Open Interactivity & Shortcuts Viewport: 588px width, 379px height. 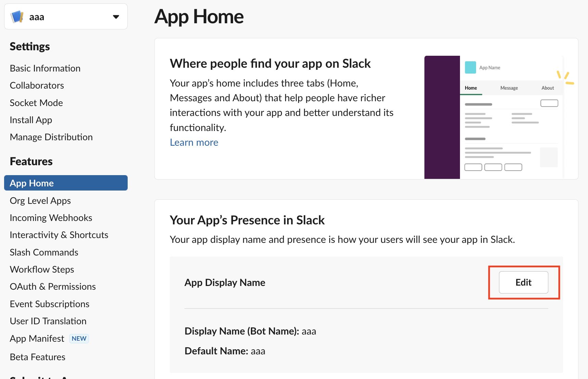point(59,235)
